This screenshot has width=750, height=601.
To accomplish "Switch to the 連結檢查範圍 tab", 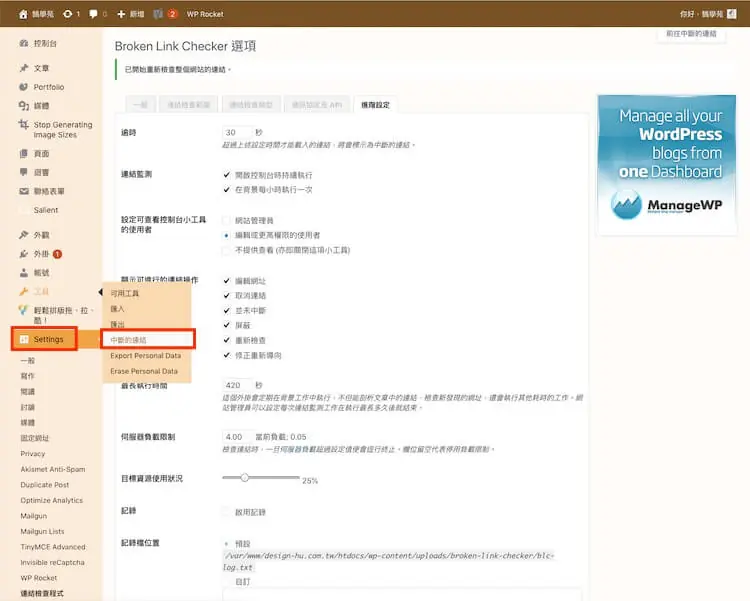I will click(x=188, y=105).
